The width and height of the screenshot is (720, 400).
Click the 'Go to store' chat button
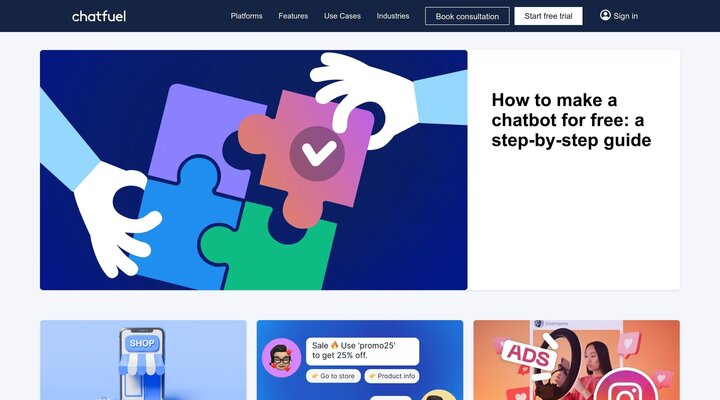click(333, 376)
